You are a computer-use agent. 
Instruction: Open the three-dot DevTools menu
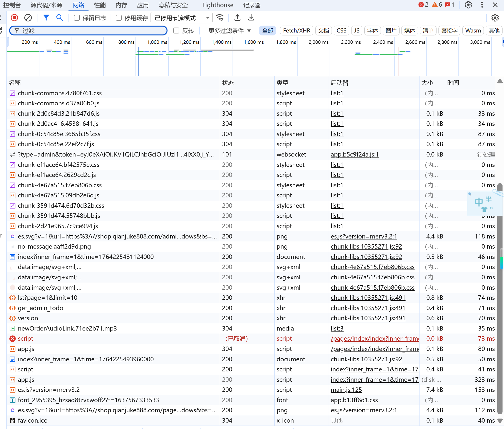[482, 5]
